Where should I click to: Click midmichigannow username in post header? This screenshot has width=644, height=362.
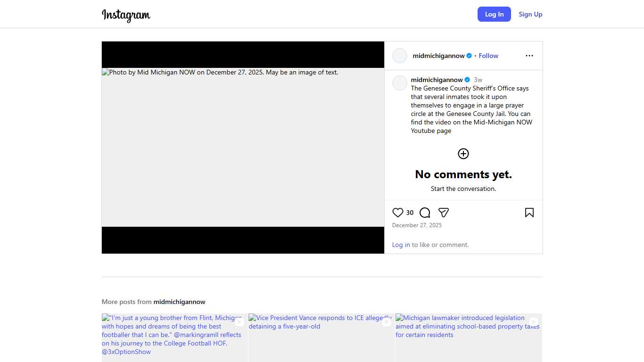[x=438, y=56]
